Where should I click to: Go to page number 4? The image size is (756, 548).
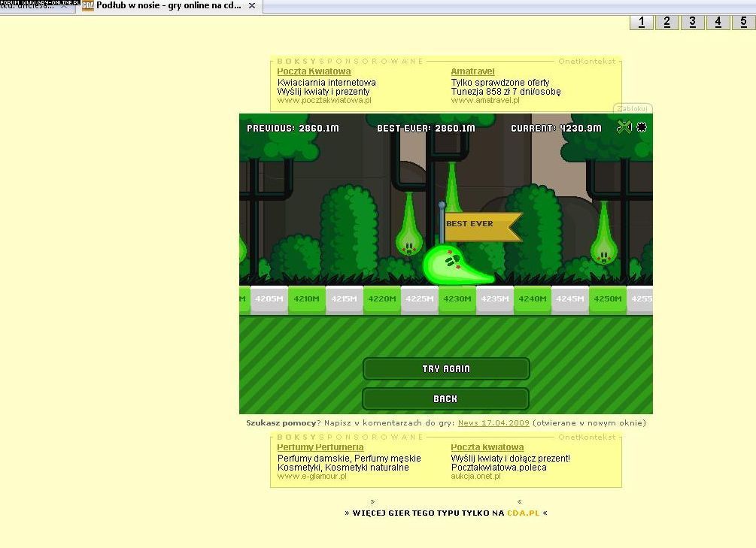pyautogui.click(x=718, y=22)
